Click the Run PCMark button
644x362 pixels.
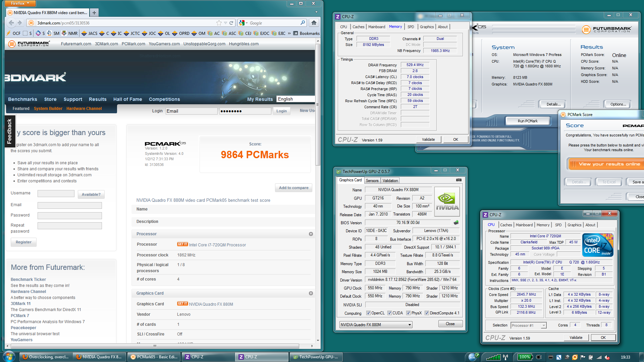[x=527, y=121]
